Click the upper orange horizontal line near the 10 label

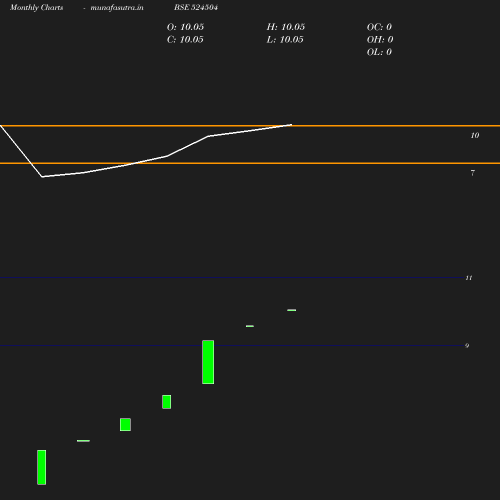[250, 126]
